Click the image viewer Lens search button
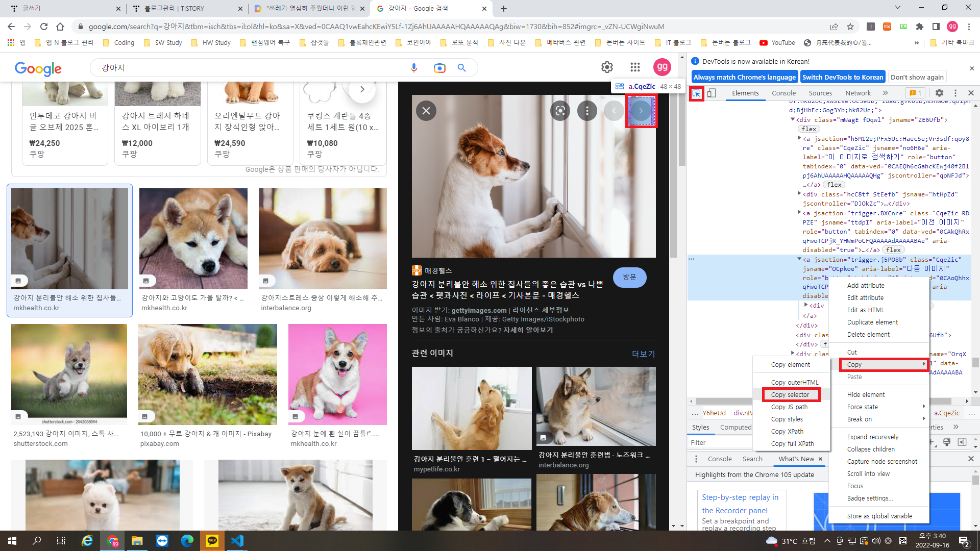 tap(560, 111)
